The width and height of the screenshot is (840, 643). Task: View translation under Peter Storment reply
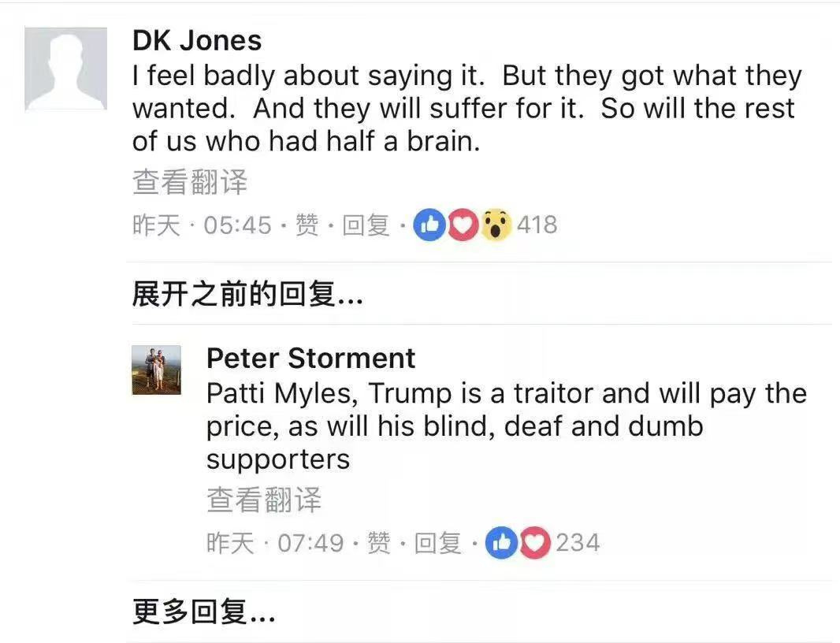coord(263,500)
